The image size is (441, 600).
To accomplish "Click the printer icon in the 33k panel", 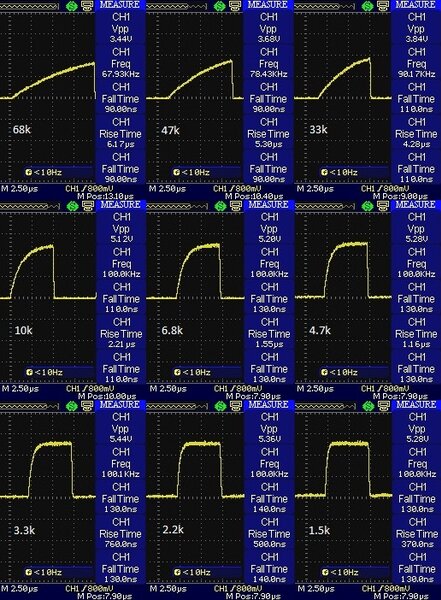I will (x=383, y=6).
